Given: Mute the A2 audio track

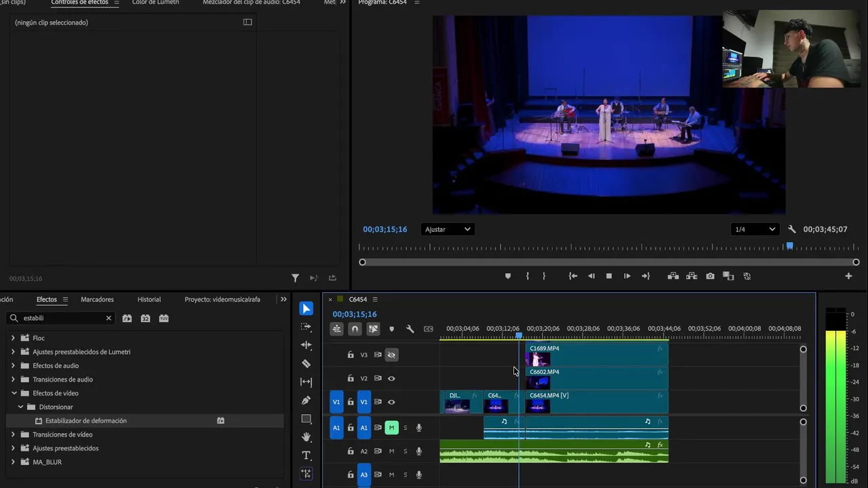Looking at the screenshot, I should point(391,451).
